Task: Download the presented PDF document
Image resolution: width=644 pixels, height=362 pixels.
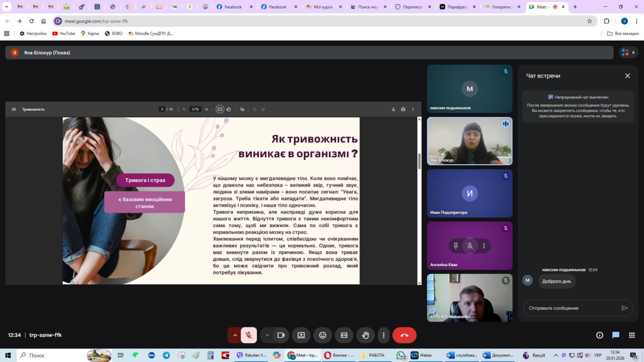Action: pyautogui.click(x=393, y=109)
